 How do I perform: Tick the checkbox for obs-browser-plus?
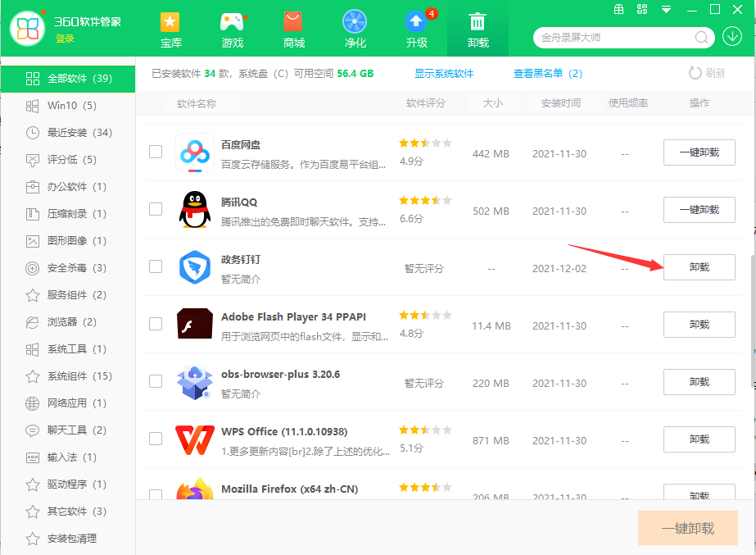coord(156,381)
